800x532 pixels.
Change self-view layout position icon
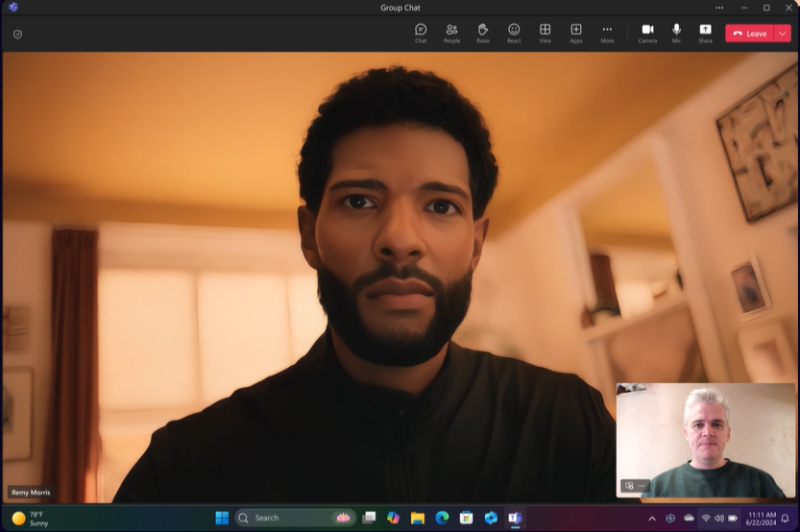click(x=629, y=486)
